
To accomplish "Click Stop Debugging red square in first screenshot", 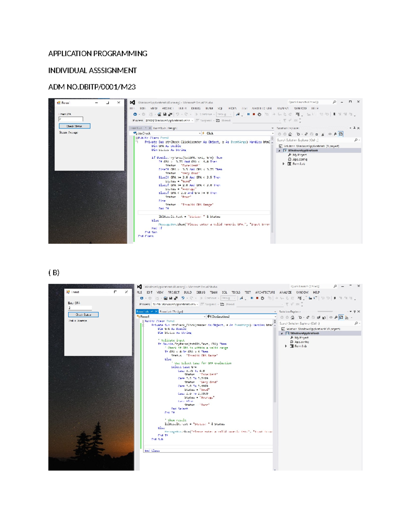I will tap(254, 114).
